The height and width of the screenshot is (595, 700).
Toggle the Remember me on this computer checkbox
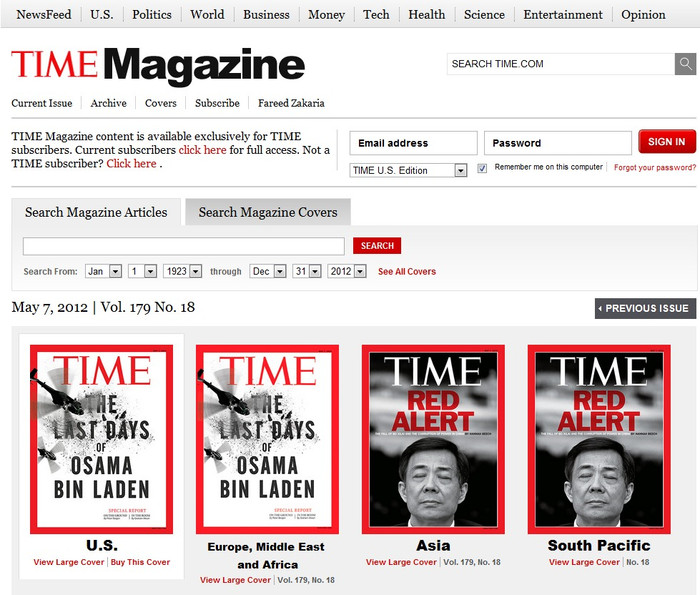tap(482, 168)
